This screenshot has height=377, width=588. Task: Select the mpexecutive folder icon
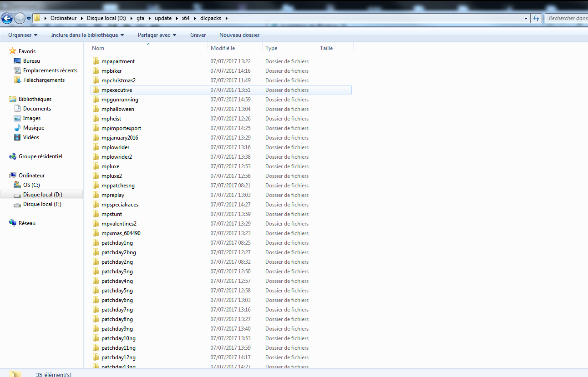coord(96,90)
